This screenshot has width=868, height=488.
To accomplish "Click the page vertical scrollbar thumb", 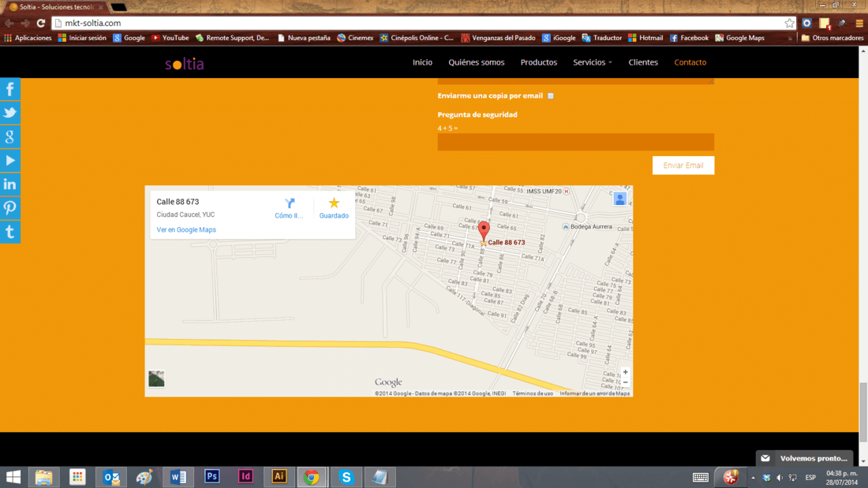I will (863, 412).
